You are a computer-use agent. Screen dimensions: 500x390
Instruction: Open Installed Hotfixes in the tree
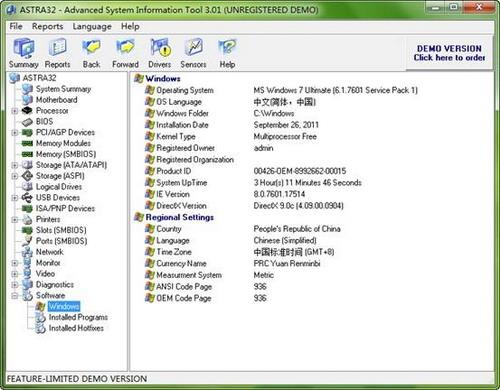[76, 328]
